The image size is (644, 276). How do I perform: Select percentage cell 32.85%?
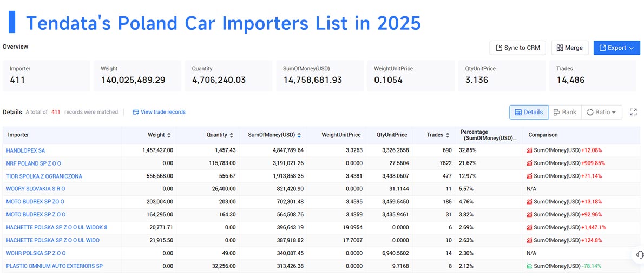(x=468, y=150)
